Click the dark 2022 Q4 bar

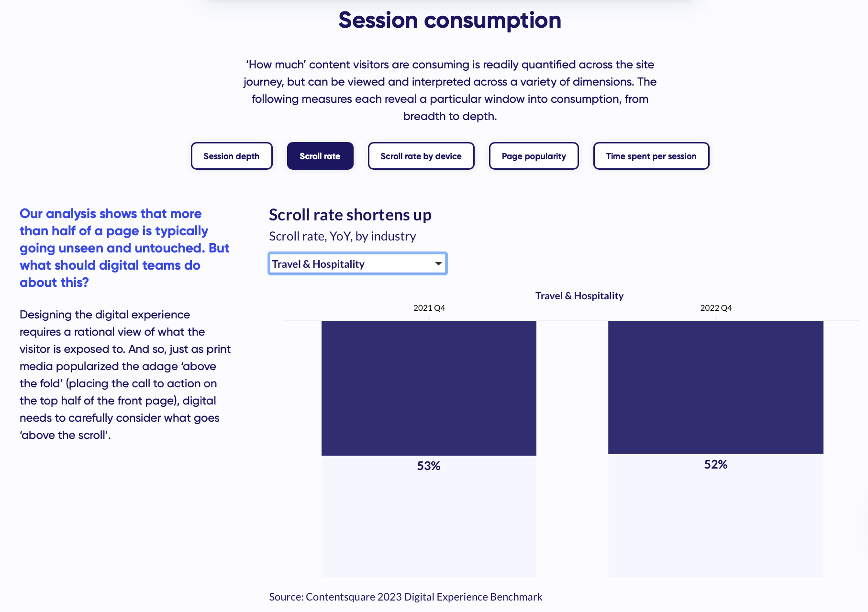coord(715,387)
